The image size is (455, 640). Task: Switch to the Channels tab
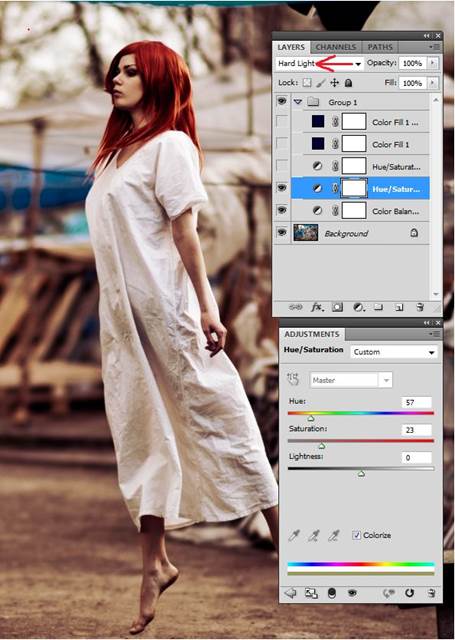pyautogui.click(x=336, y=47)
